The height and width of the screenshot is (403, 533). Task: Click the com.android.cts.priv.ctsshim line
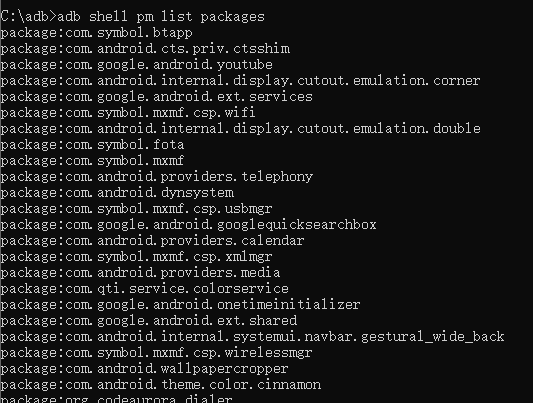(x=145, y=49)
